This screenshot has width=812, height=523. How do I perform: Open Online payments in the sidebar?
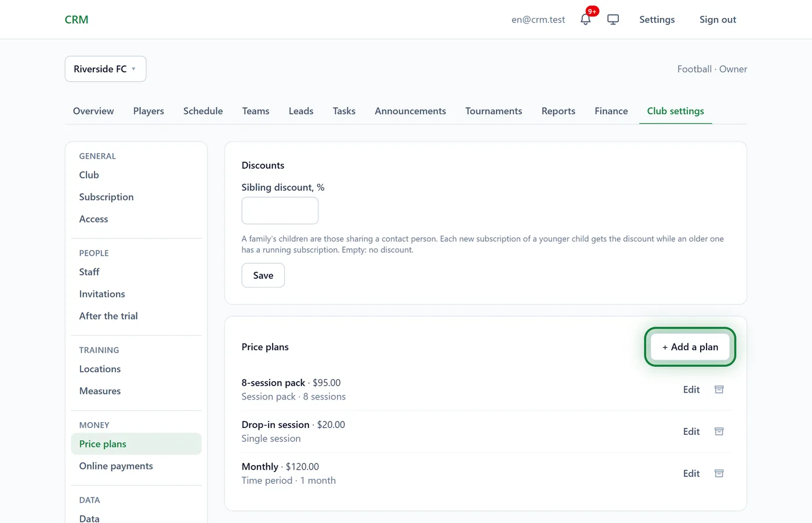(x=136, y=466)
